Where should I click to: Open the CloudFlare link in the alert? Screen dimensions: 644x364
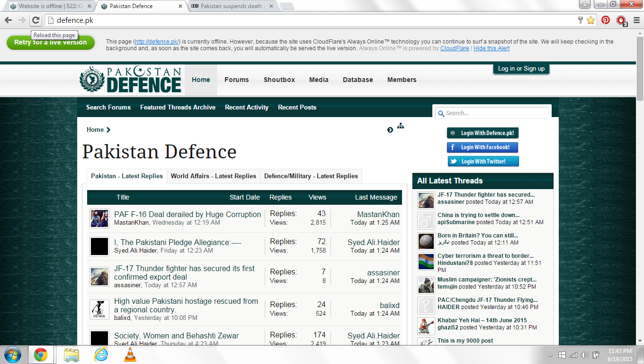pyautogui.click(x=455, y=48)
